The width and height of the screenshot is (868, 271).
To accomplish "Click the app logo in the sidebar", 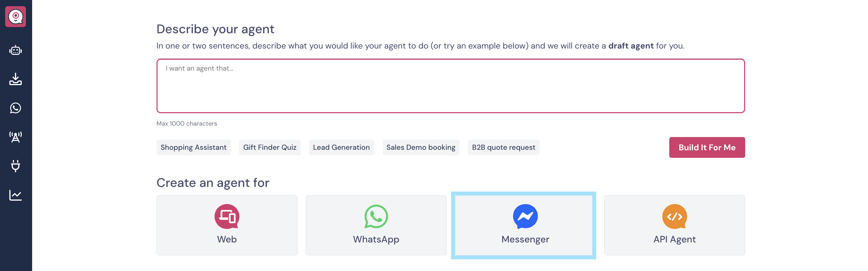I will click(x=16, y=17).
